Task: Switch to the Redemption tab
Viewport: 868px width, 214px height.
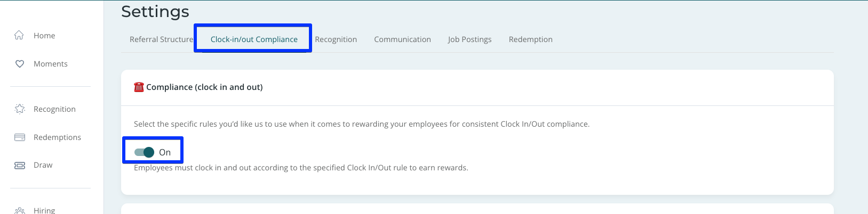Action: [x=530, y=39]
